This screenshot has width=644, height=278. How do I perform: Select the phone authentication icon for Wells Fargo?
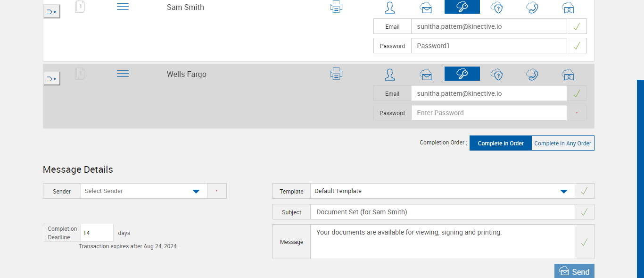[532, 74]
